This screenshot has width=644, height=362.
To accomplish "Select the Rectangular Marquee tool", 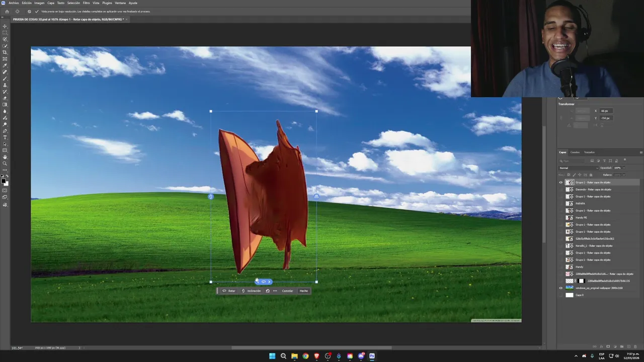I will pyautogui.click(x=5, y=33).
